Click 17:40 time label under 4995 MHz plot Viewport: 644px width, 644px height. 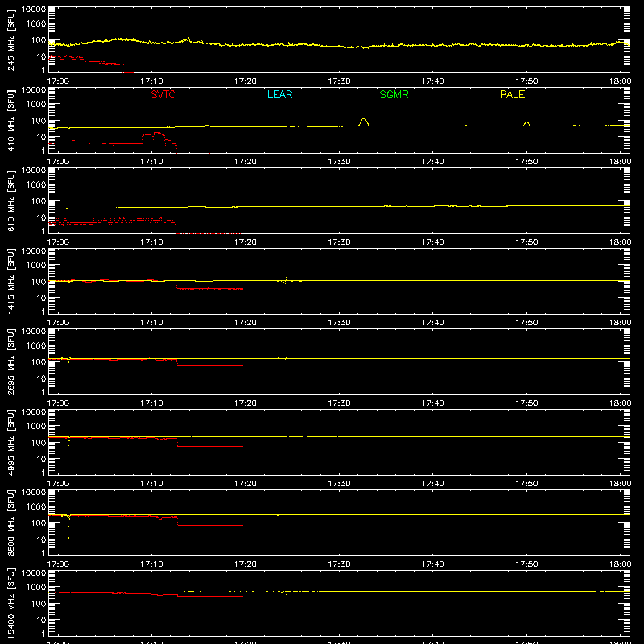433,484
